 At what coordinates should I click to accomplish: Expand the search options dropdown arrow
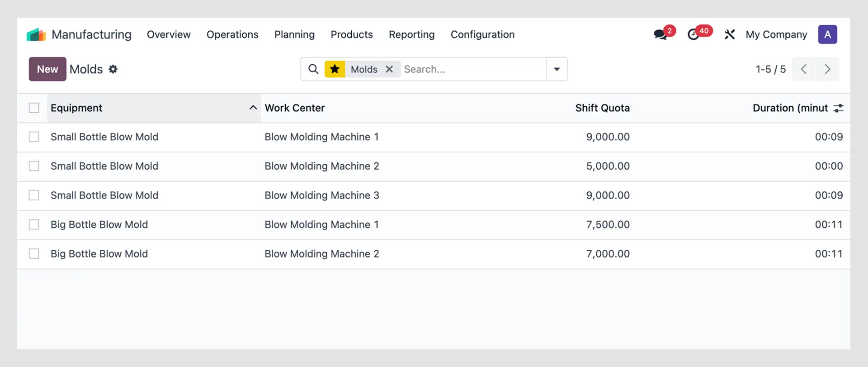click(557, 69)
